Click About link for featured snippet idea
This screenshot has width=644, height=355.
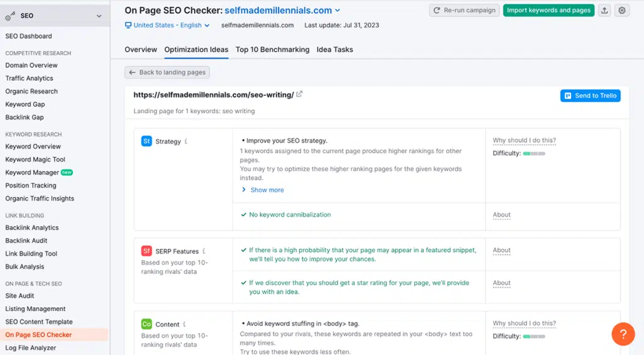(501, 250)
